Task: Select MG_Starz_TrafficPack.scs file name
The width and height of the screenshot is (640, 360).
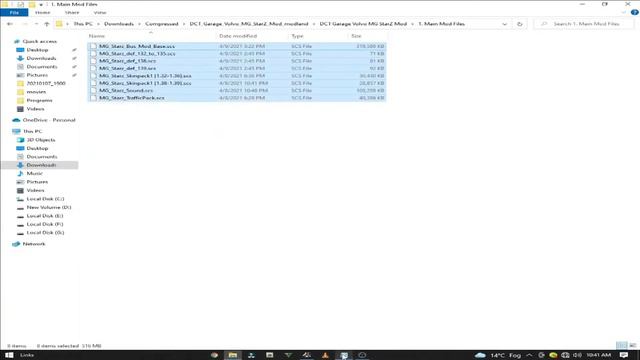Action: [x=132, y=98]
